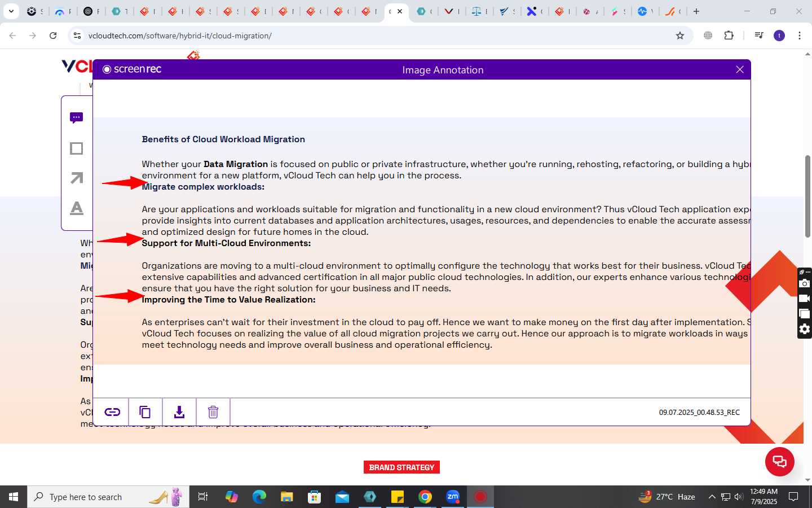Close the Image Annotation window
The width and height of the screenshot is (812, 508).
tap(740, 69)
